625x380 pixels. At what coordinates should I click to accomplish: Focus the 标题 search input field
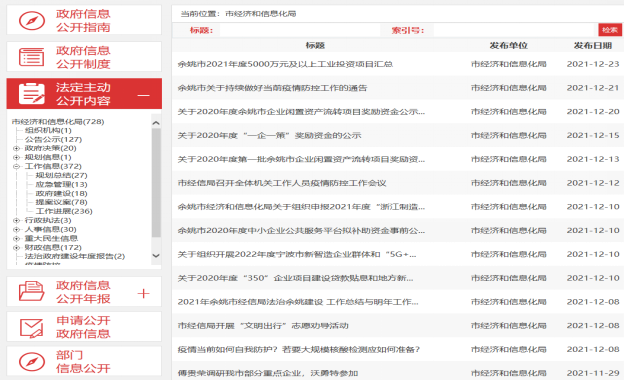pos(300,30)
